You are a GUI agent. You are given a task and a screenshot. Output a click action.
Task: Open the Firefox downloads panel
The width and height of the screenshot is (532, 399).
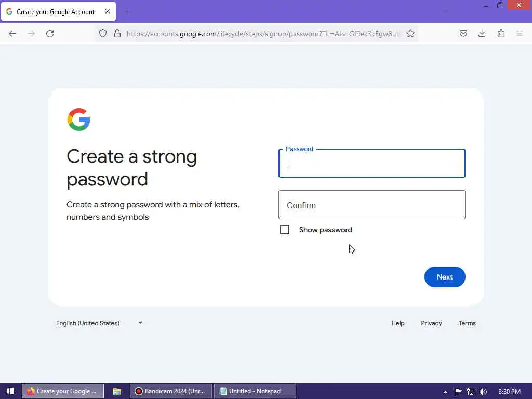[482, 33]
